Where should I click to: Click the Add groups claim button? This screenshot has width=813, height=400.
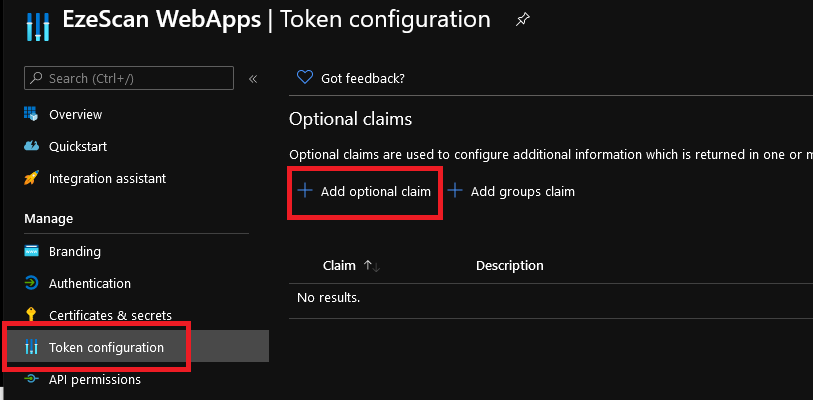(511, 191)
